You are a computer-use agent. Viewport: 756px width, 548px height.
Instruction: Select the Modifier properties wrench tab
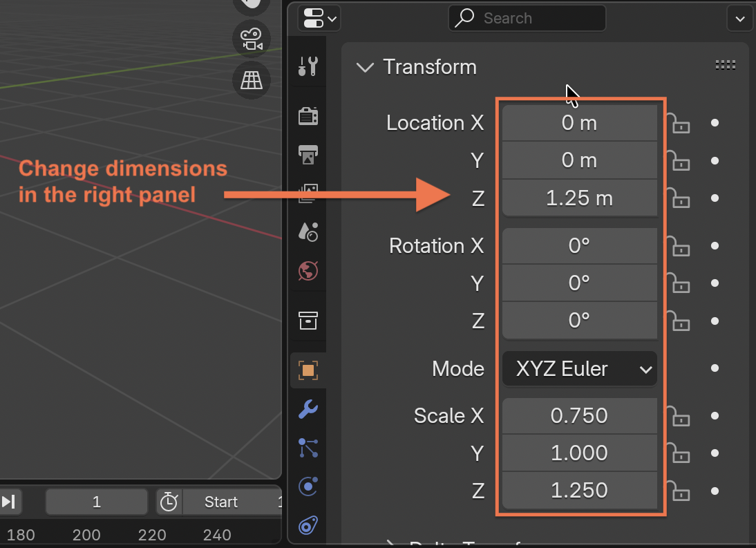pos(308,409)
